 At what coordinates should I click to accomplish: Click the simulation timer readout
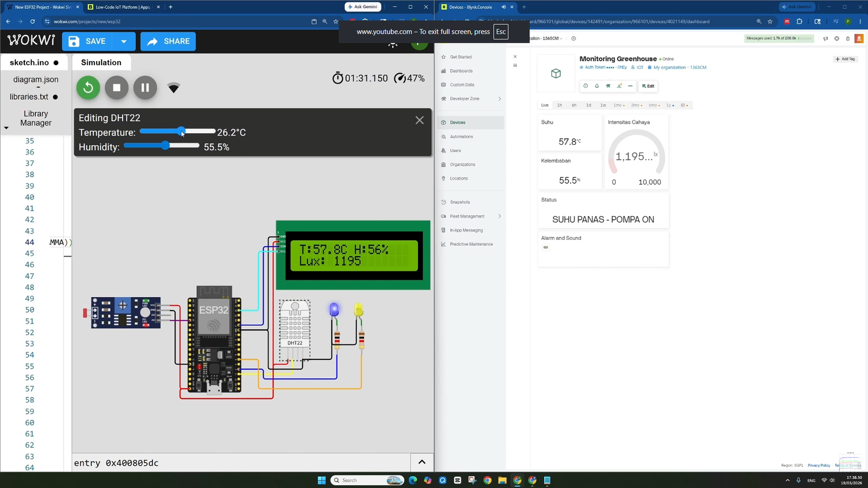pyautogui.click(x=360, y=78)
